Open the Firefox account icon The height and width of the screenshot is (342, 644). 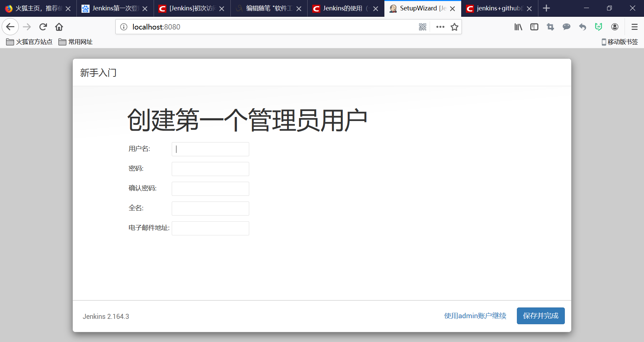coord(615,27)
